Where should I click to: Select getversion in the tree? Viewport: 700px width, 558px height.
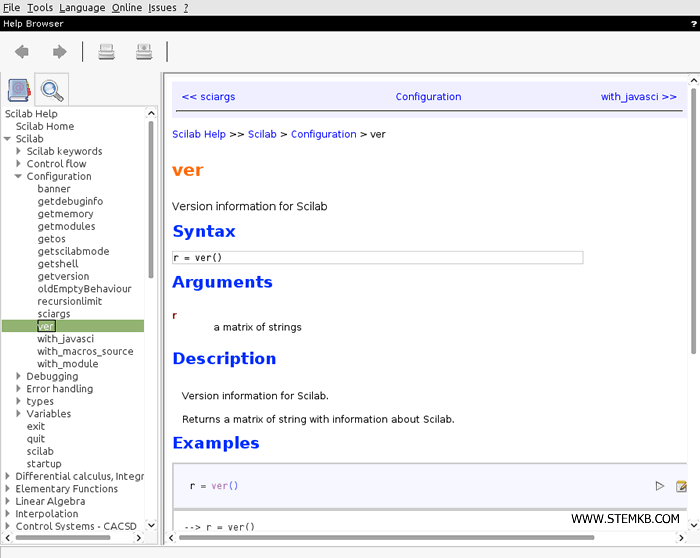coord(63,277)
